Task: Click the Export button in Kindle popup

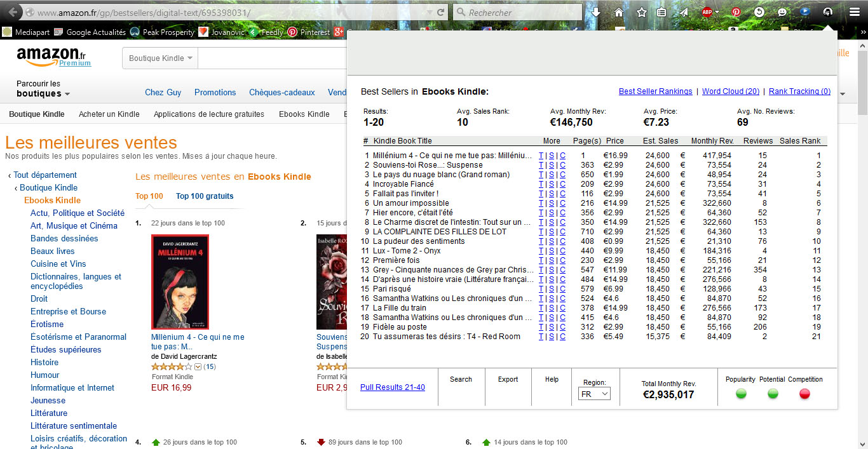Action: 508,379
